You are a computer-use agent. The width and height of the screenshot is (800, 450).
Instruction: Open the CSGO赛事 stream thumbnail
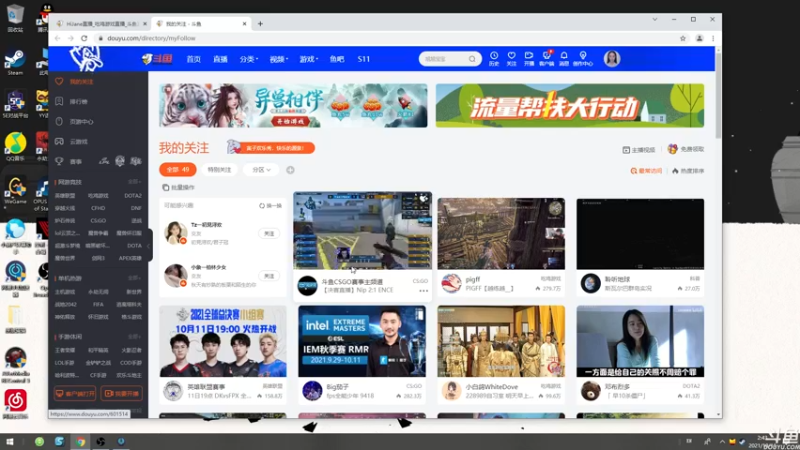point(363,231)
